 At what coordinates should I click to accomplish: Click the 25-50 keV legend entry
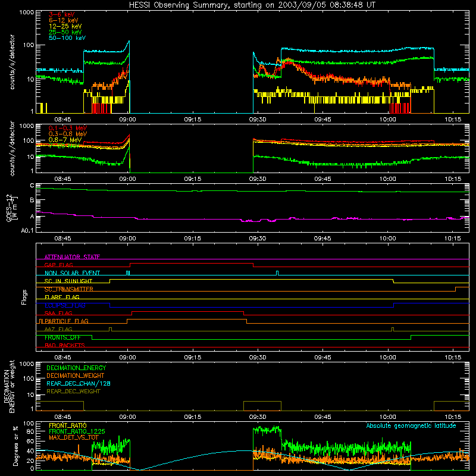tap(65, 32)
